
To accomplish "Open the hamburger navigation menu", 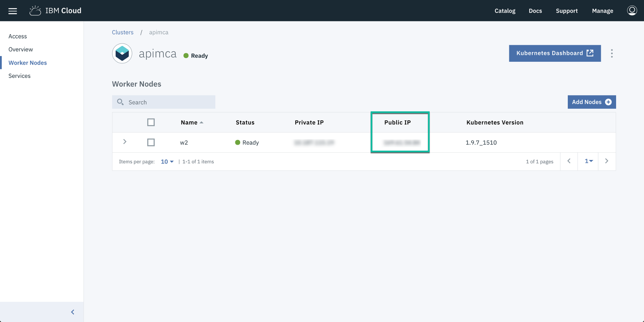I will click(12, 11).
